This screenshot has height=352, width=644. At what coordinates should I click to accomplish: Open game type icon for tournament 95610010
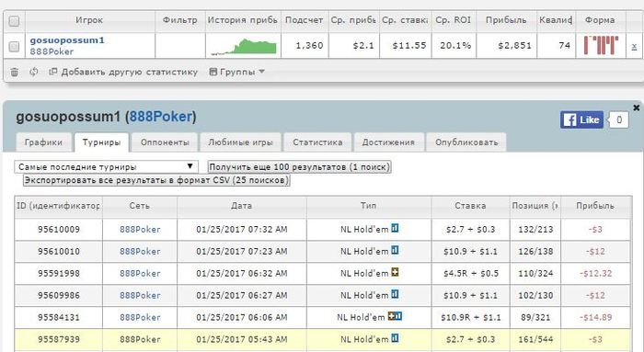point(395,250)
